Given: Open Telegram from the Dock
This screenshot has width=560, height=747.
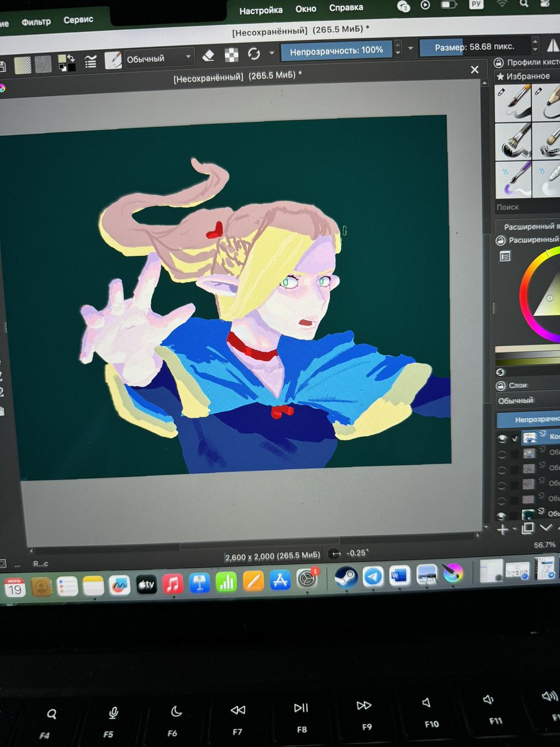Looking at the screenshot, I should click(373, 576).
